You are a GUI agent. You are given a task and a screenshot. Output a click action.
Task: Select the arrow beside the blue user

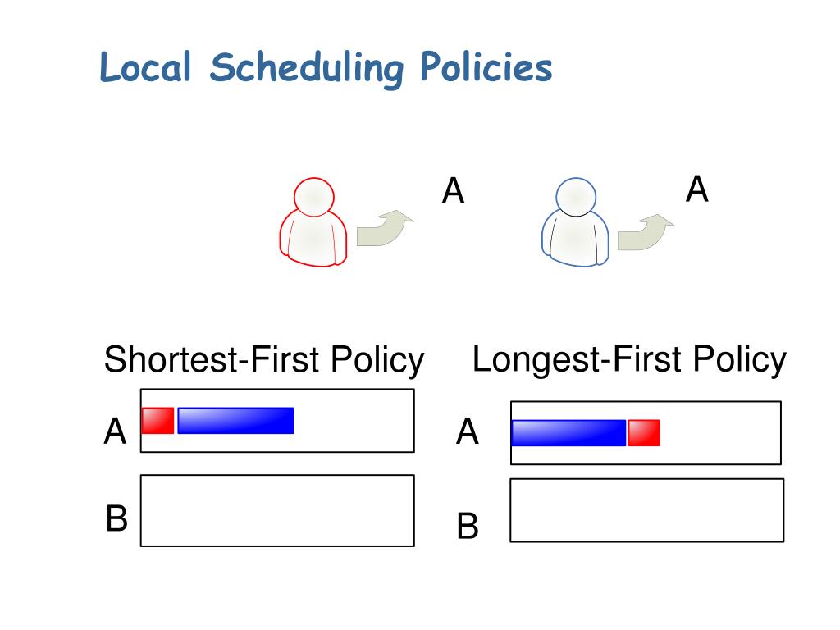(x=646, y=232)
